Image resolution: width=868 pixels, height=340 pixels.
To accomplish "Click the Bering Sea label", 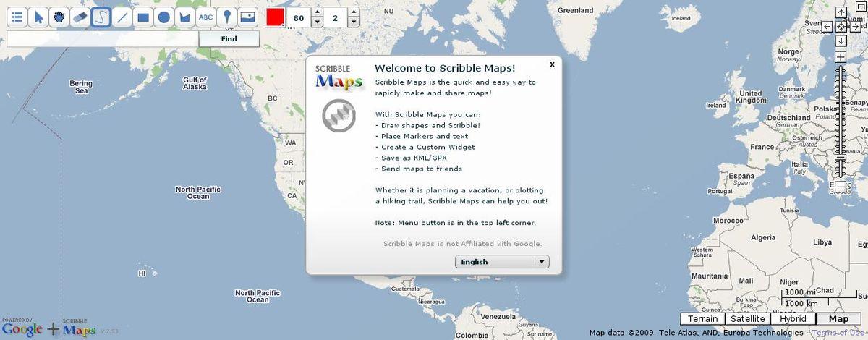I will pos(81,88).
